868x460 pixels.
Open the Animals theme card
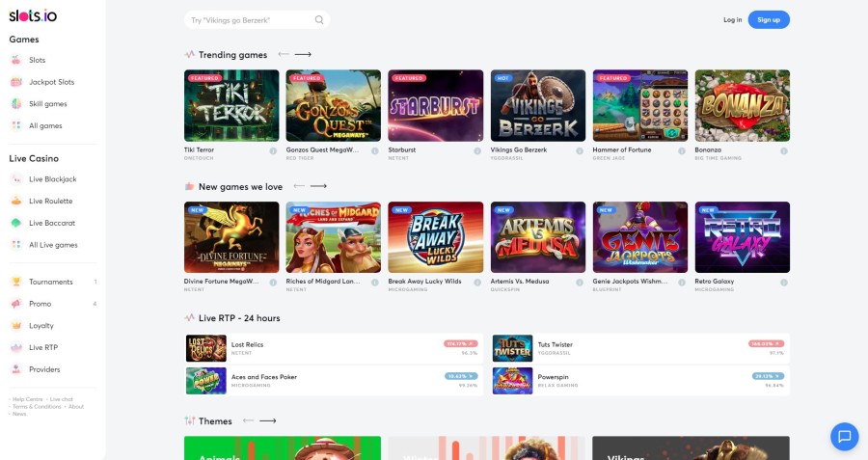(283, 447)
